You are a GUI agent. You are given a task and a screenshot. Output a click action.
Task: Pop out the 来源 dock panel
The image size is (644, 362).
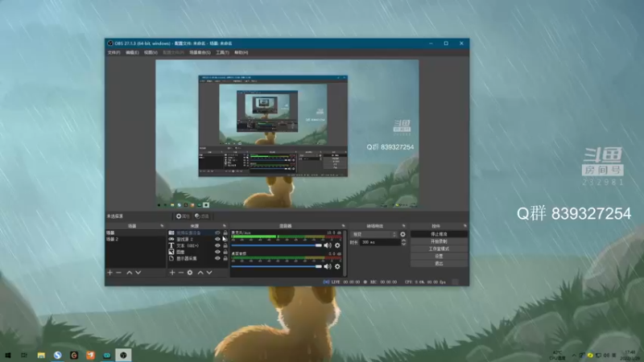[225, 226]
